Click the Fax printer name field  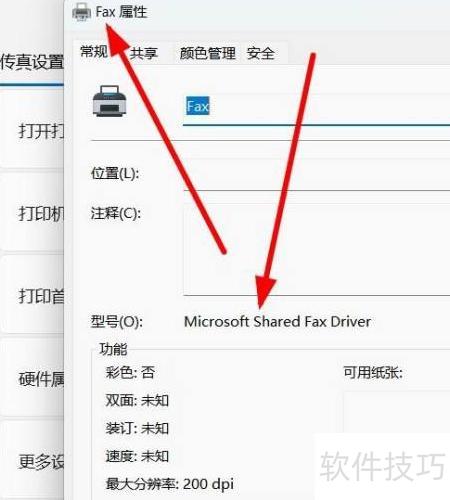(x=316, y=107)
